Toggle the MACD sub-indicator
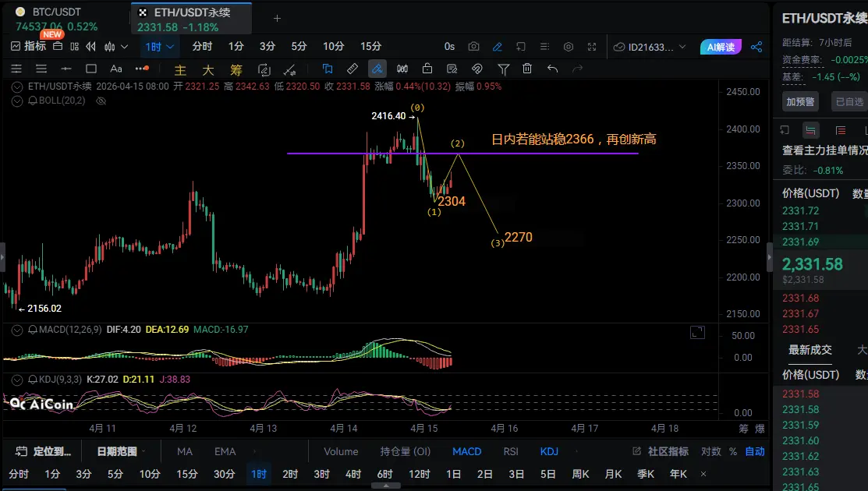Image resolution: width=868 pixels, height=491 pixels. click(466, 451)
